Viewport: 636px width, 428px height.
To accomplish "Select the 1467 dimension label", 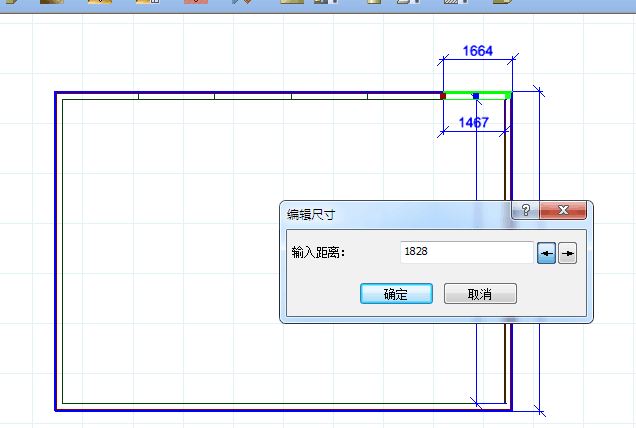I will [x=473, y=123].
